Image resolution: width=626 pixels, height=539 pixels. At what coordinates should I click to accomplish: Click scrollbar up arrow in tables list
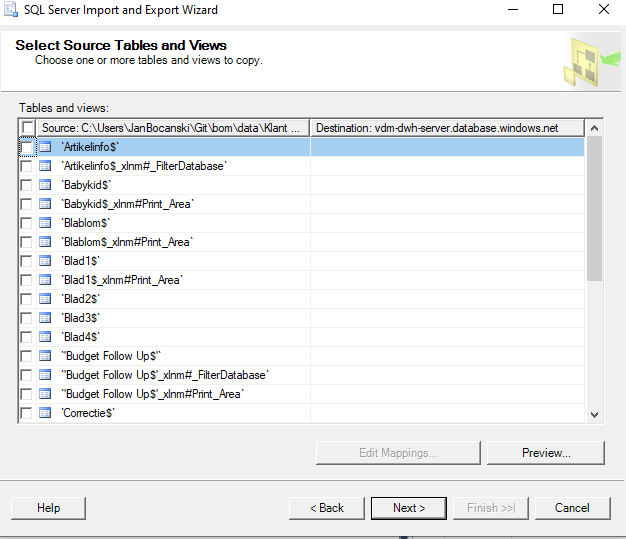click(594, 128)
